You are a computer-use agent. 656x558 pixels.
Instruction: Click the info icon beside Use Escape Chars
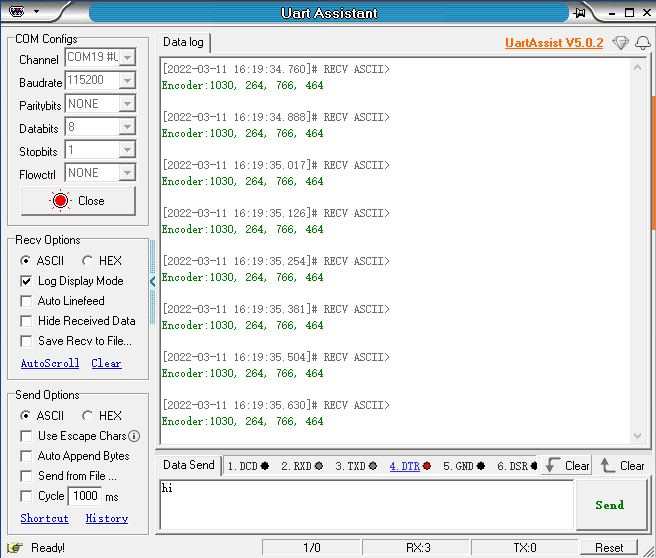134,436
